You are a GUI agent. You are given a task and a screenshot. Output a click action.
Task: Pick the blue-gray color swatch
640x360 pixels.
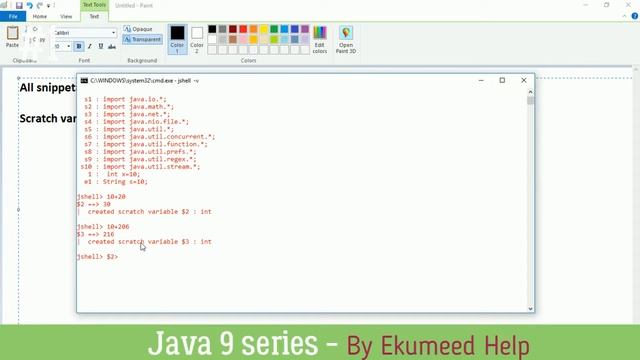click(295, 39)
